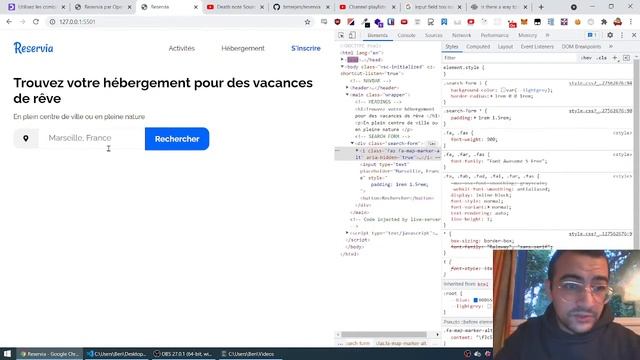Open the Extensions puzzle icon
Screen dimensions: 640x360
coord(604,22)
